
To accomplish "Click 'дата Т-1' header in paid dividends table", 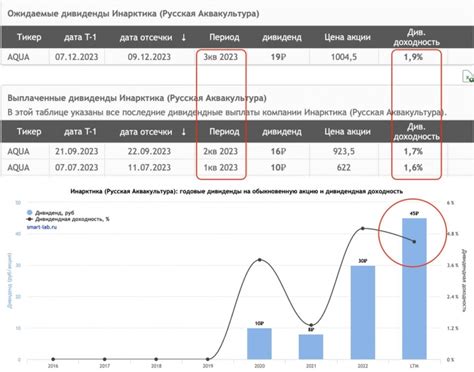I will 80,131.
